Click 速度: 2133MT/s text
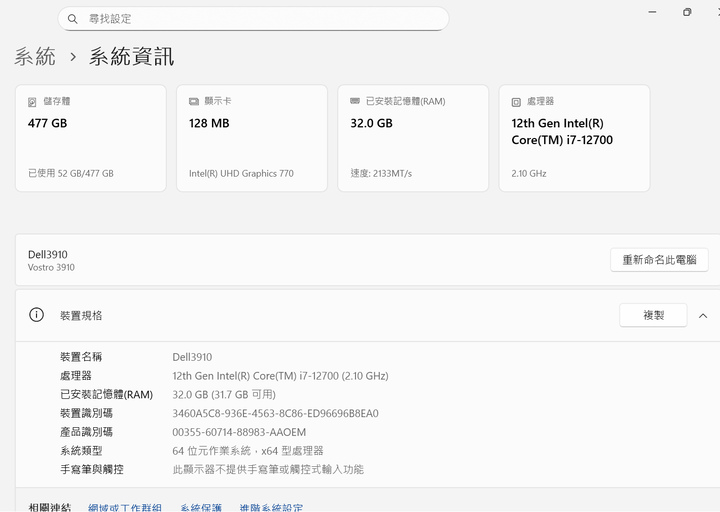 [381, 174]
